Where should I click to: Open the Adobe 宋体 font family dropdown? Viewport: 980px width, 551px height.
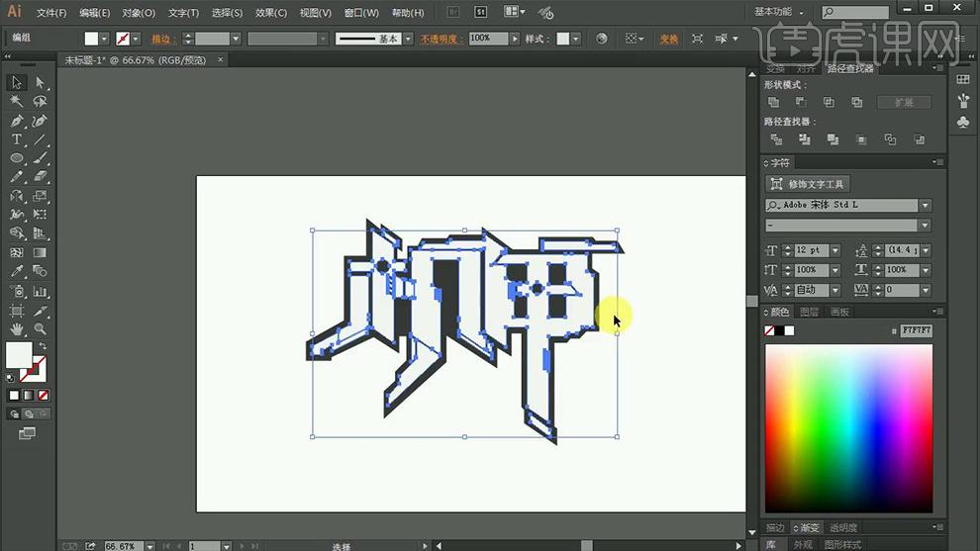tap(926, 205)
